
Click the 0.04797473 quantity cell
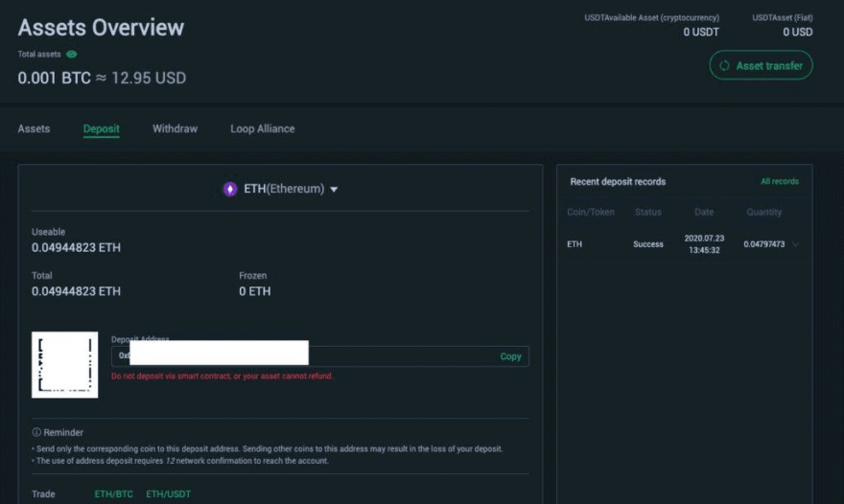click(763, 244)
